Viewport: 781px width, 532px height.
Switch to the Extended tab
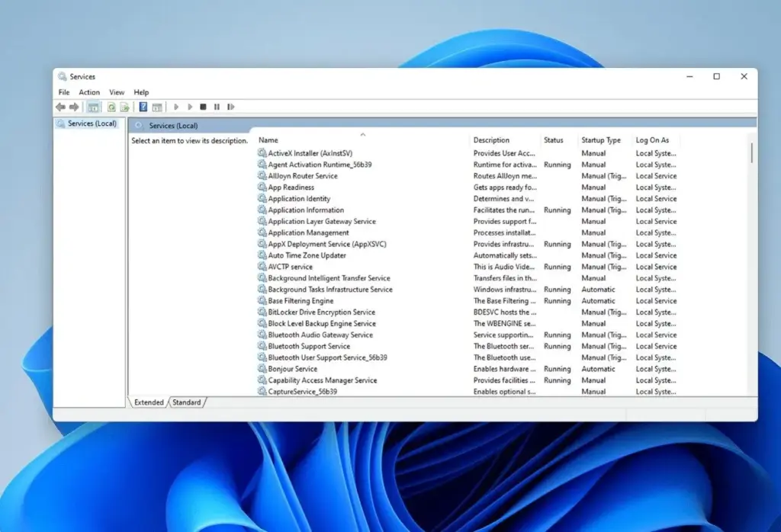click(149, 402)
